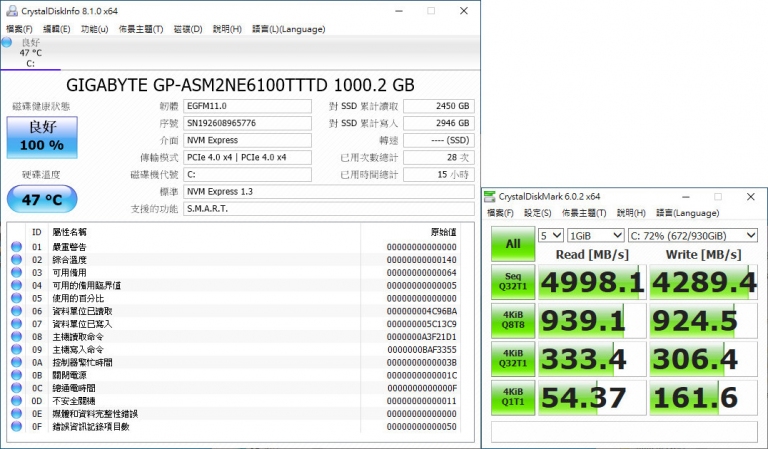Click the disk title GIGABYTE GP-ASM2NE6100TTTD 1000.2 GB

240,85
